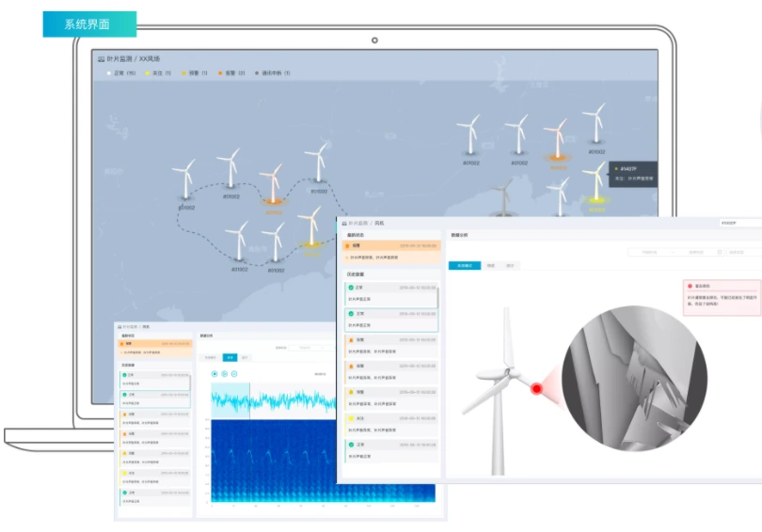Select the second orange 报警 history row in the 3D window

pos(391,372)
